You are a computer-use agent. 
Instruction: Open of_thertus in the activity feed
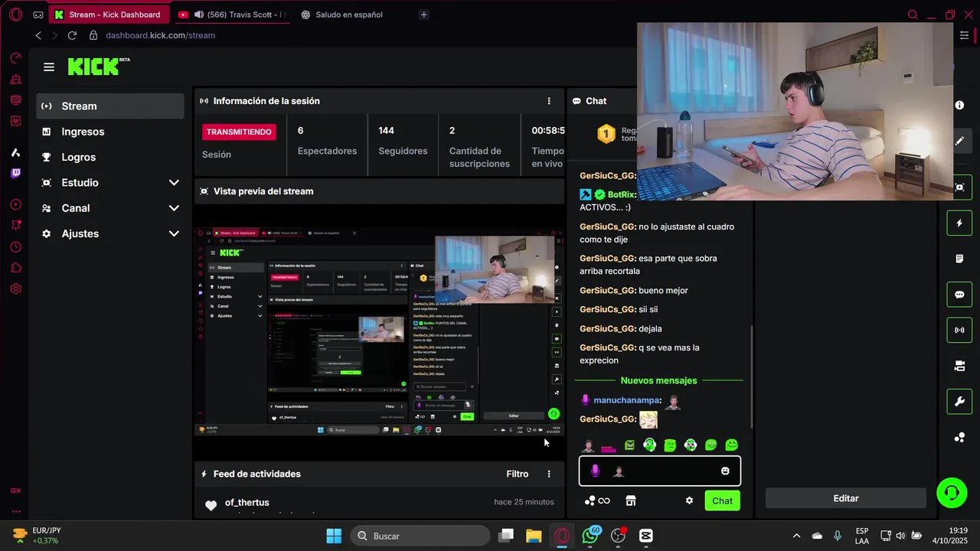[247, 503]
